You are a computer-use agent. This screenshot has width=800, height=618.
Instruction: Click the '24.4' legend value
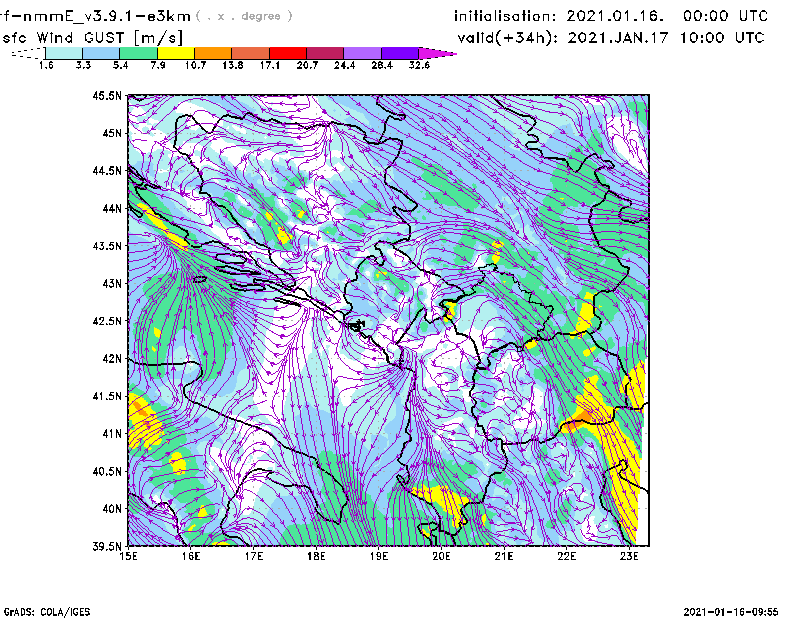(344, 65)
